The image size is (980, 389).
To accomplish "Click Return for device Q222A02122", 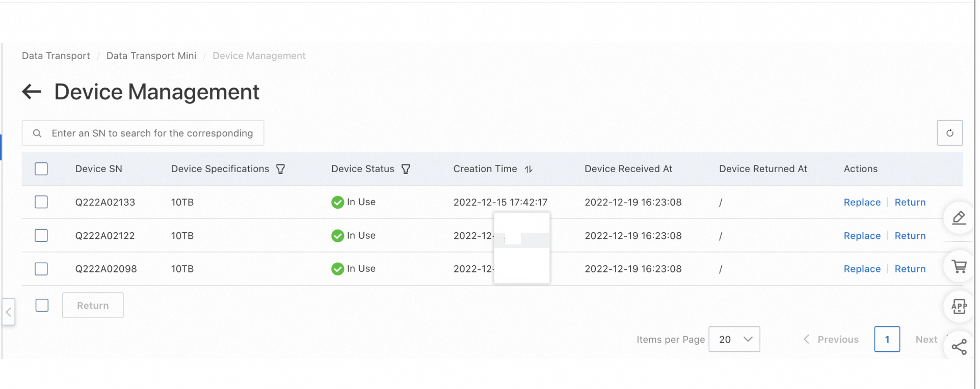I will (910, 236).
